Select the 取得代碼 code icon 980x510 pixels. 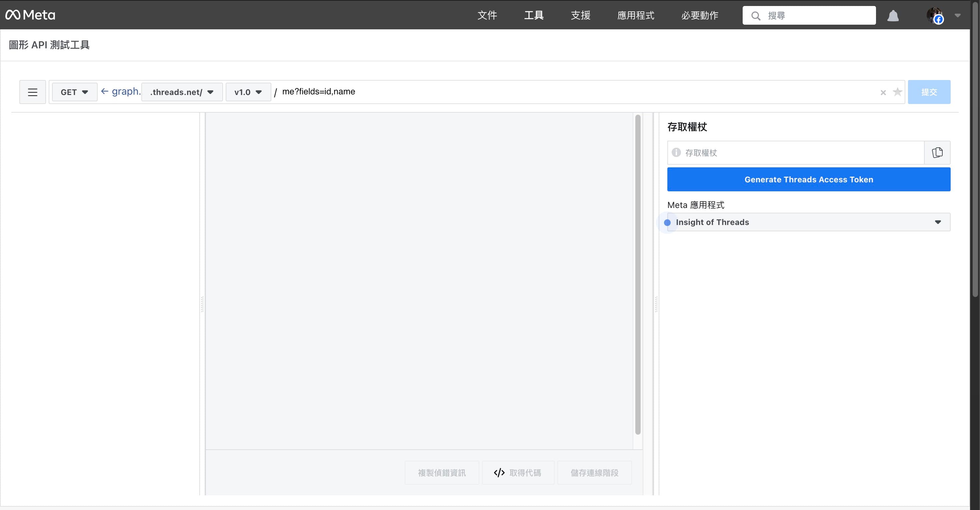(499, 473)
